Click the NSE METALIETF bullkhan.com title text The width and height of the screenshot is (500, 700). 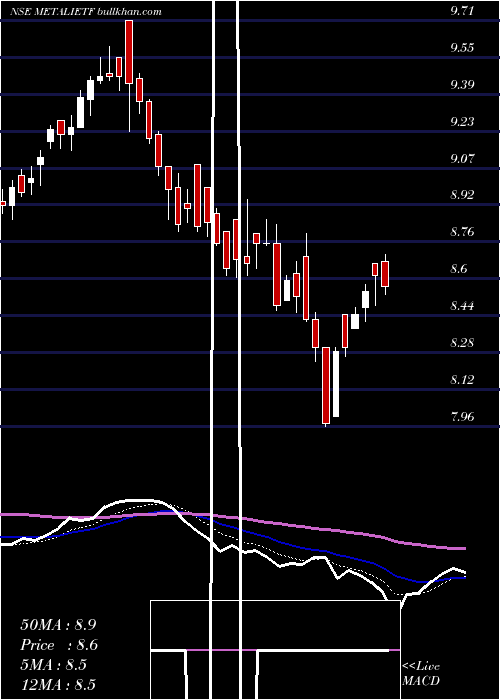point(86,12)
